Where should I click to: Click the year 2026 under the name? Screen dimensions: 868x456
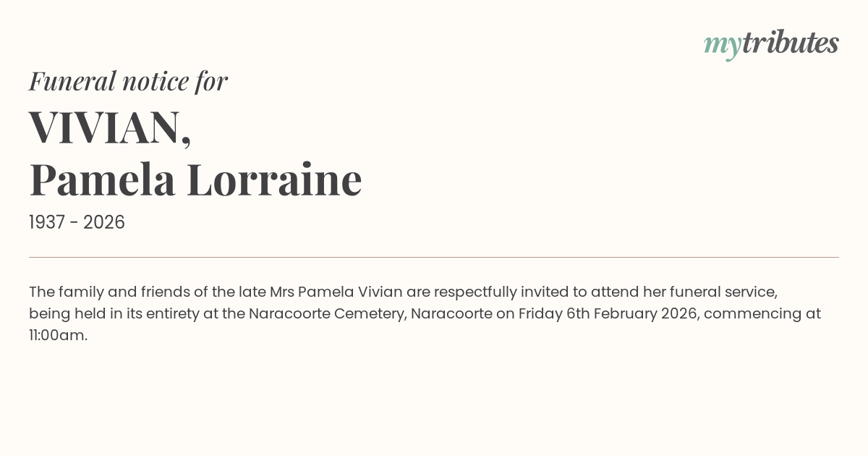104,223
